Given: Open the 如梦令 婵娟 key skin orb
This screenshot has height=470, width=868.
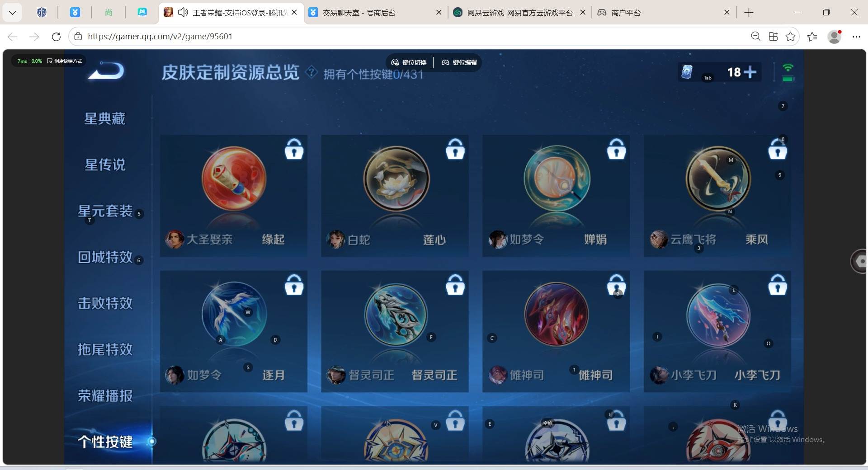Looking at the screenshot, I should (x=557, y=179).
